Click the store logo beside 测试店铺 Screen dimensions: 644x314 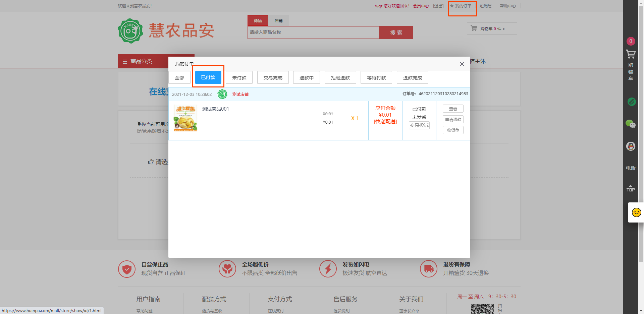(222, 95)
